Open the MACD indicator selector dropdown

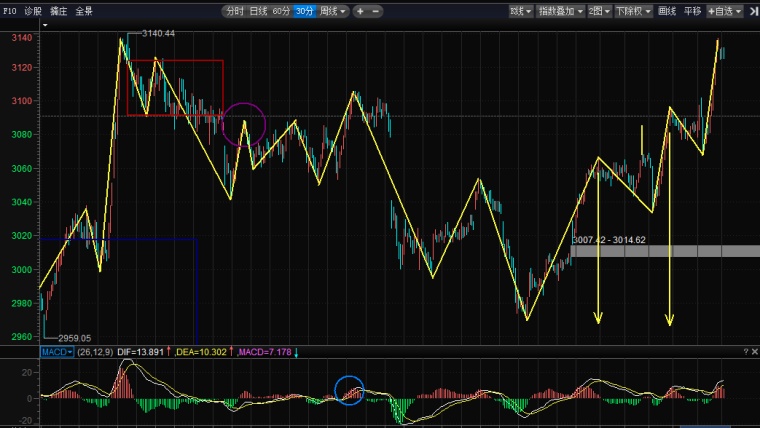pos(57,352)
